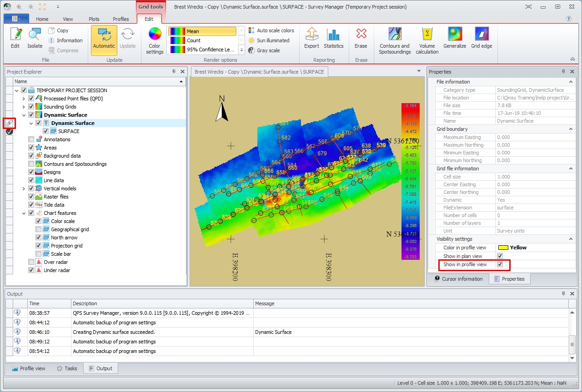Click the Yellow profile color swatch
Viewport: 582px width, 392px height.
click(x=503, y=248)
